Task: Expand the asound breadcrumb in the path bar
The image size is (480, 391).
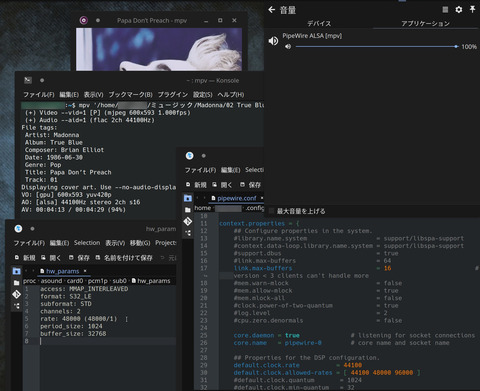Action: click(51, 281)
